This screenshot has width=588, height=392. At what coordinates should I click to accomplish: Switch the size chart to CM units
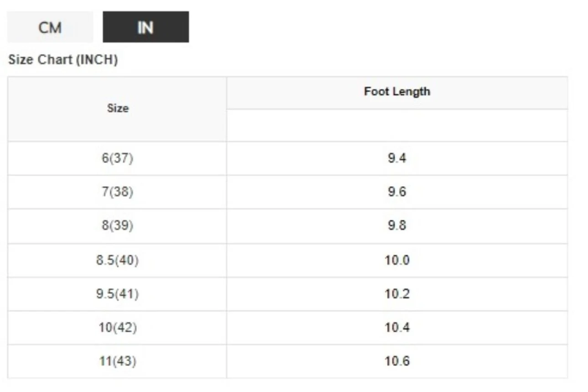[x=50, y=27]
